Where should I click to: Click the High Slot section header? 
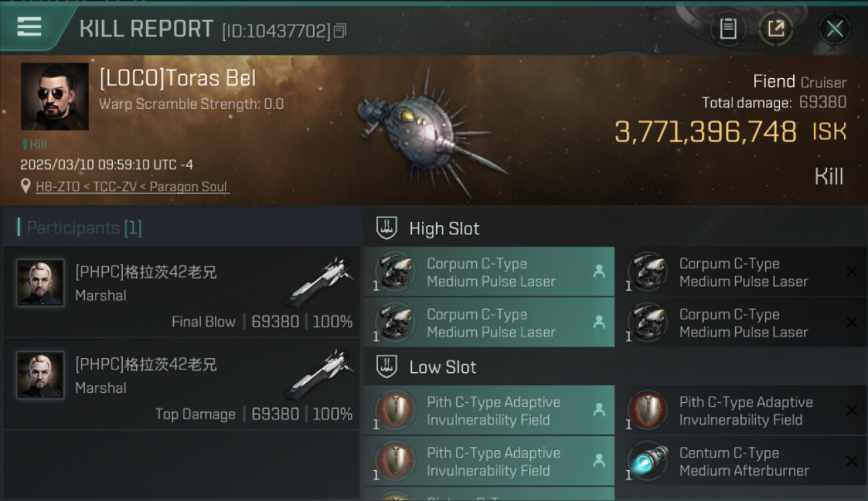(x=444, y=228)
